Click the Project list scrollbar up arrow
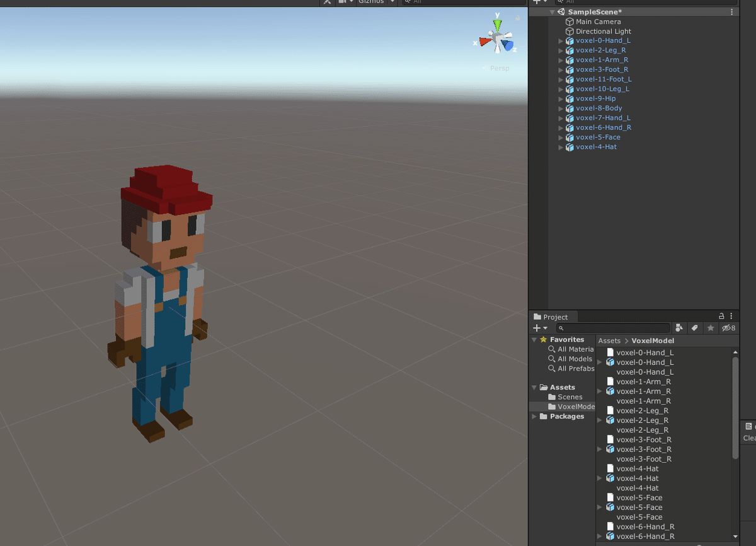Screen dimensions: 756x546 735,352
